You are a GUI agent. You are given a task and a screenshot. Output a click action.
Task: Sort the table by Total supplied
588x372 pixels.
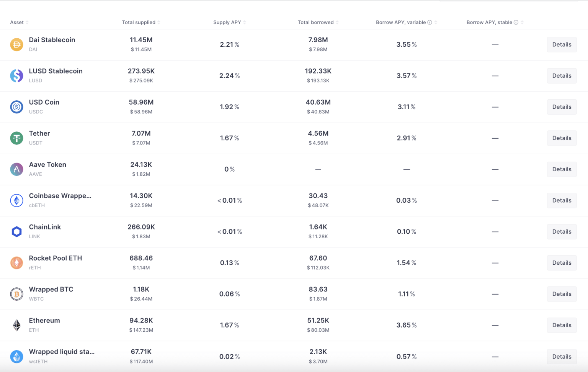[159, 22]
